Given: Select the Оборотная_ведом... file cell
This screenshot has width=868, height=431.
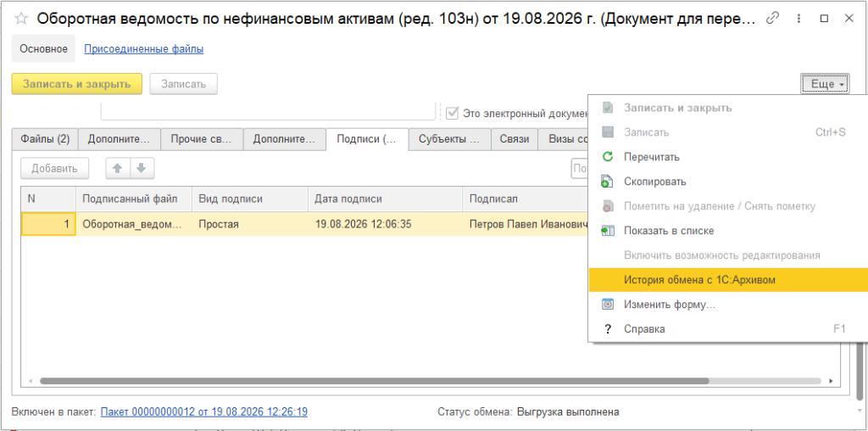Looking at the screenshot, I should (134, 224).
